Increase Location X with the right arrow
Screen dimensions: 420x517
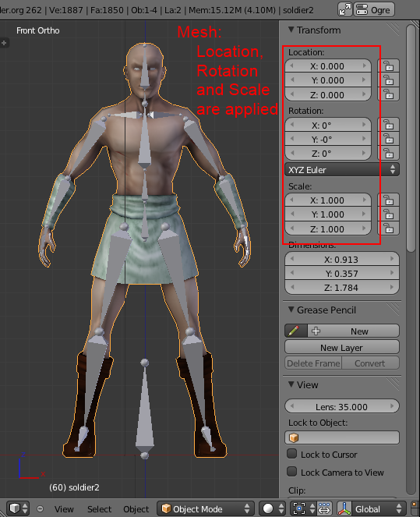pos(365,66)
